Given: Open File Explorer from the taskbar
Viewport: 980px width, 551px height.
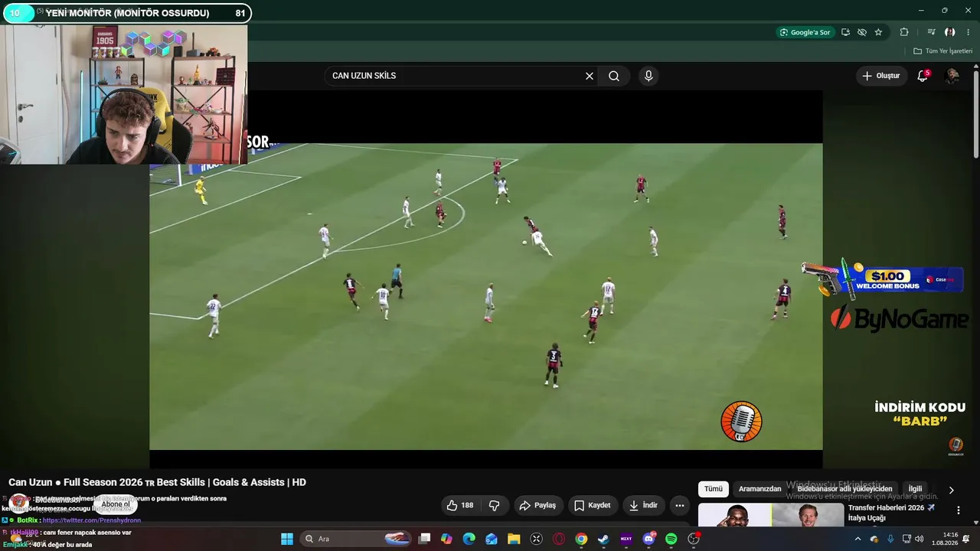Looking at the screenshot, I should pyautogui.click(x=514, y=539).
